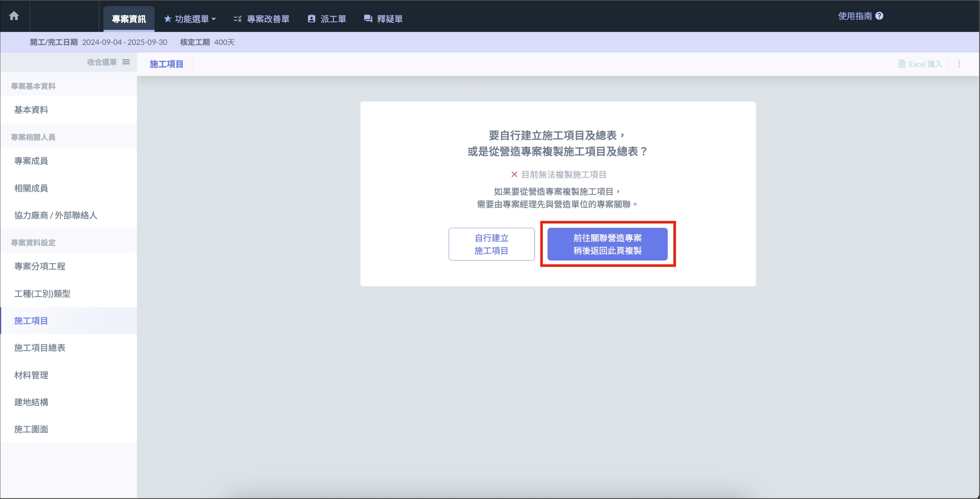
Task: Switch to the 專案資訊 tab
Action: (x=128, y=19)
